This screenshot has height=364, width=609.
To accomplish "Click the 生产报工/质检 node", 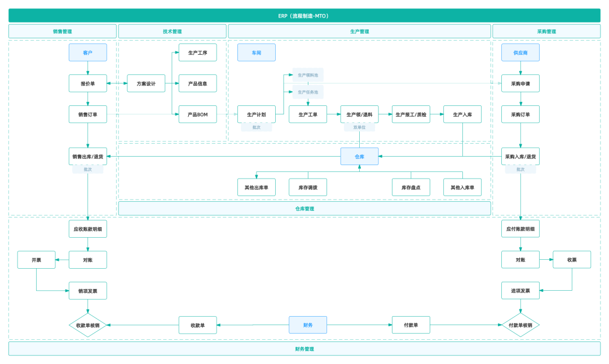I will coord(411,114).
